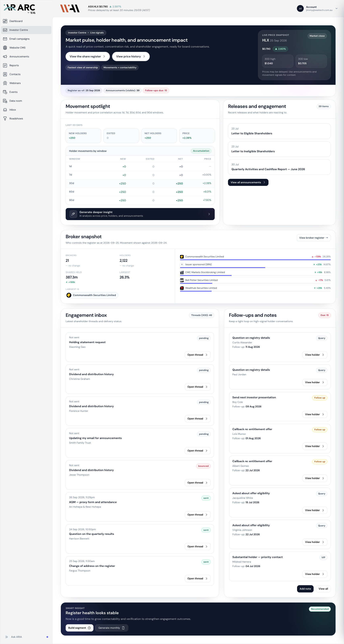344x644 pixels.
Task: Open View all announcements
Action: click(248, 182)
